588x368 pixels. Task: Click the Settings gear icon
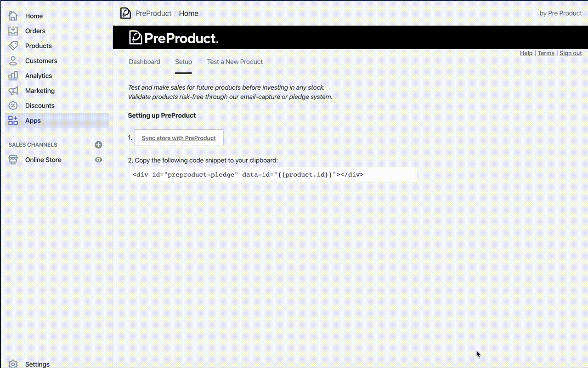pyautogui.click(x=13, y=364)
